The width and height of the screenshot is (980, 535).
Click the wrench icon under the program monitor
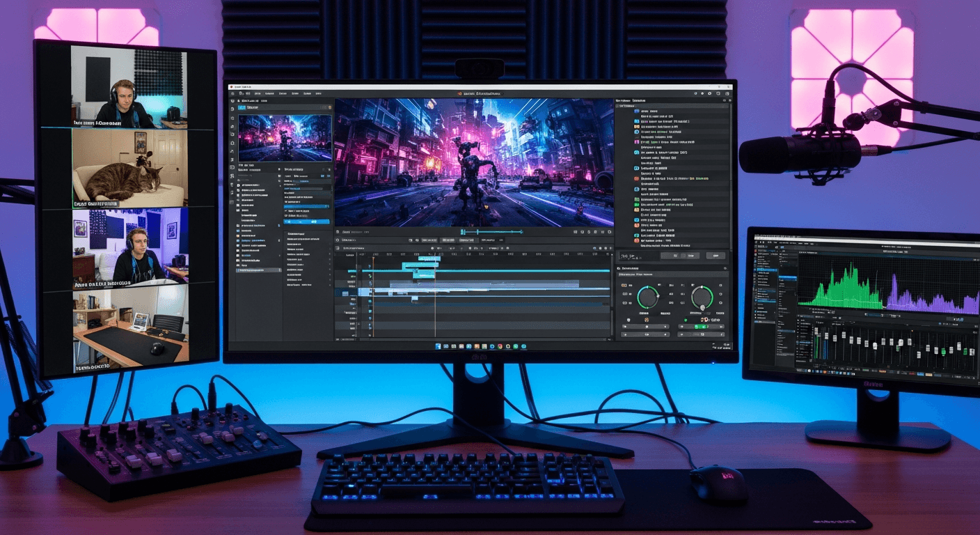pyautogui.click(x=595, y=231)
